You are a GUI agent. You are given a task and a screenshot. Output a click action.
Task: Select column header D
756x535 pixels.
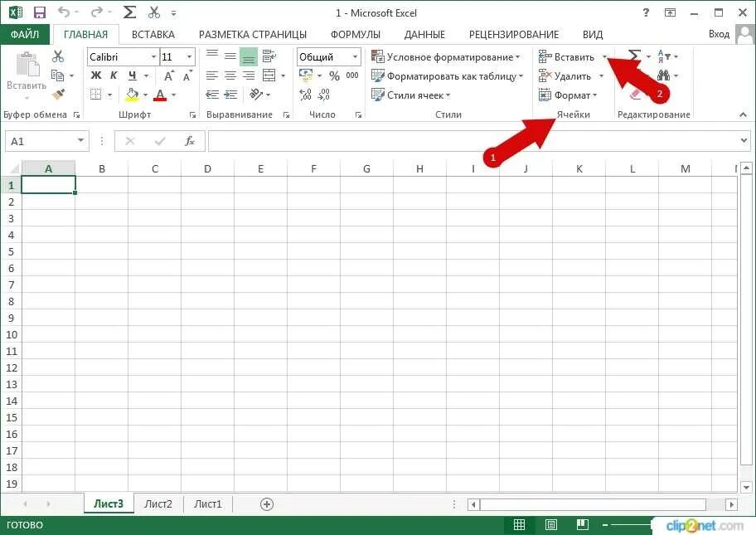tap(207, 169)
